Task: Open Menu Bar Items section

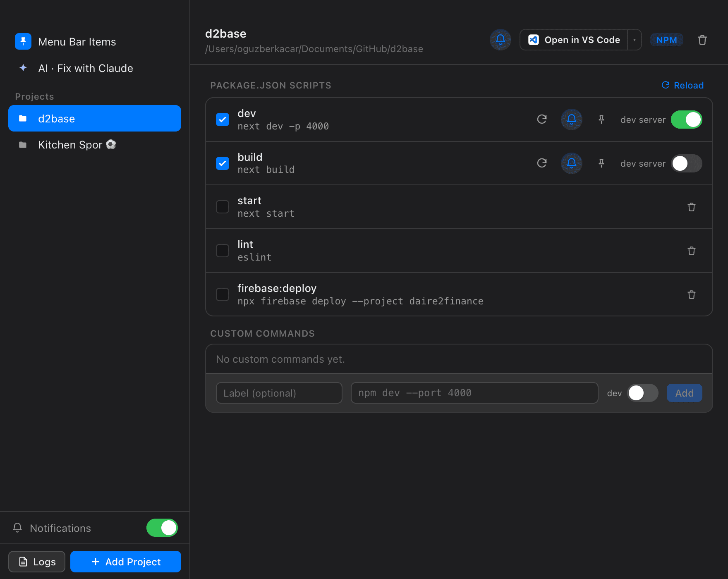Action: [95, 41]
